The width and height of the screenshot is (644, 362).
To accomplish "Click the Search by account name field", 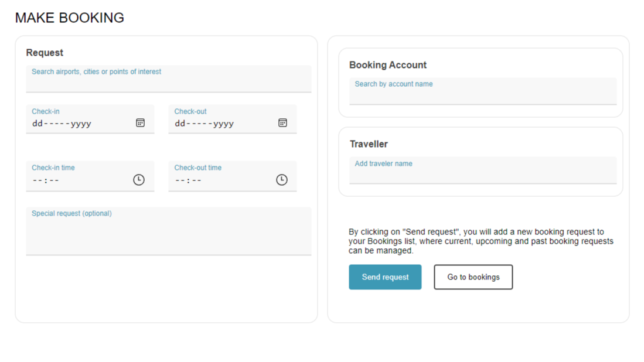I will pos(482,90).
